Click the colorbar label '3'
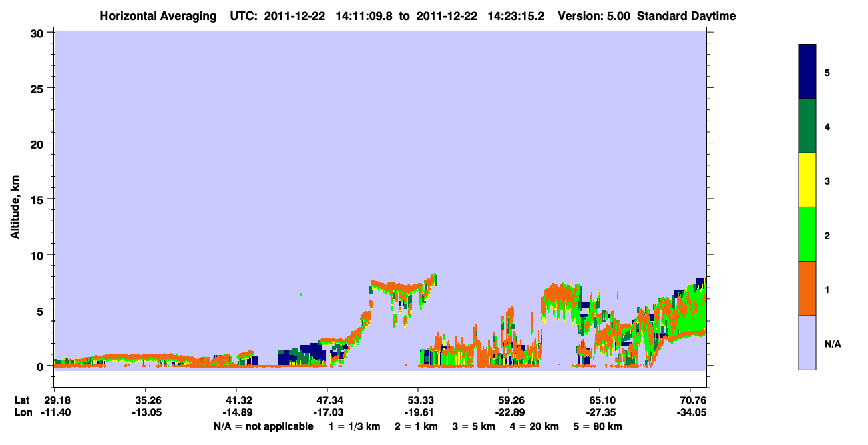 click(827, 181)
